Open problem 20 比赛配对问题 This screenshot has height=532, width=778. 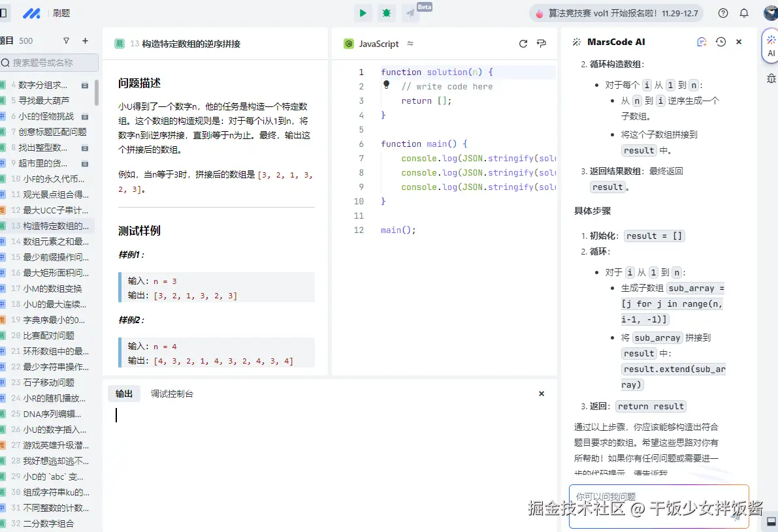click(48, 336)
